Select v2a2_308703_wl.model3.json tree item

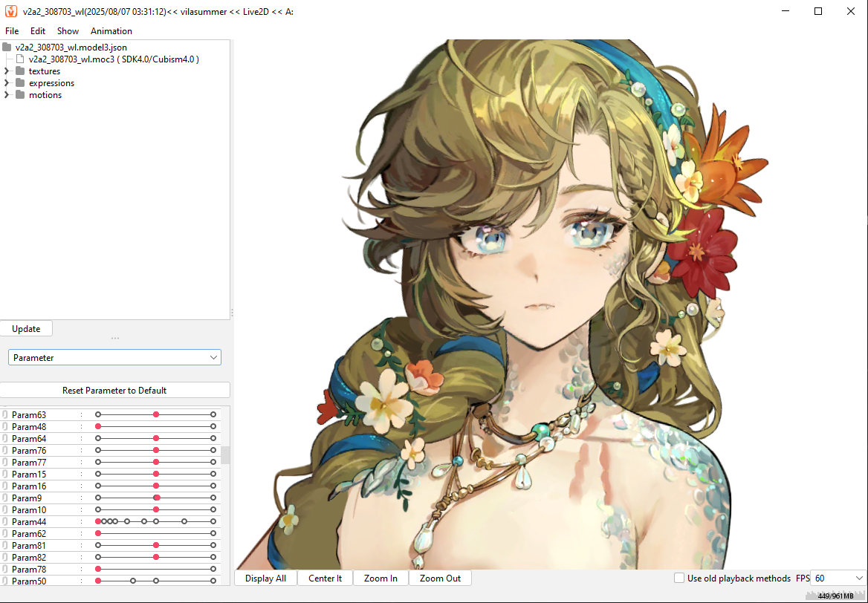71,47
